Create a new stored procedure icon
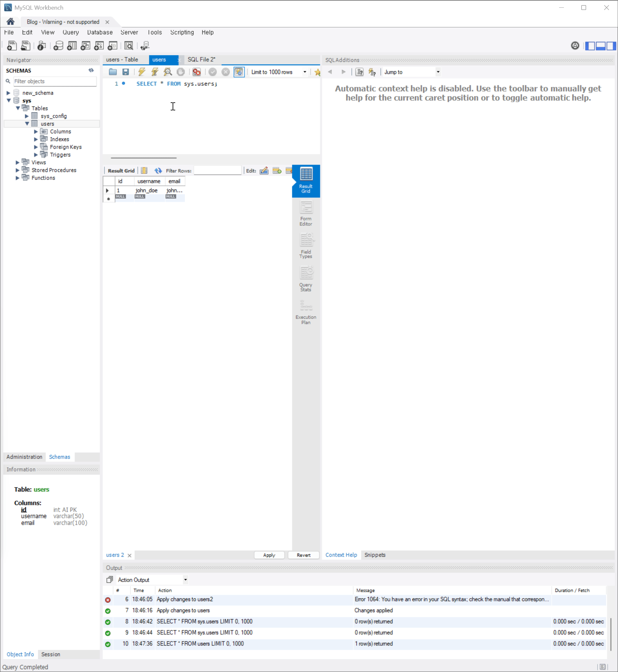The width and height of the screenshot is (618, 672). [99, 45]
